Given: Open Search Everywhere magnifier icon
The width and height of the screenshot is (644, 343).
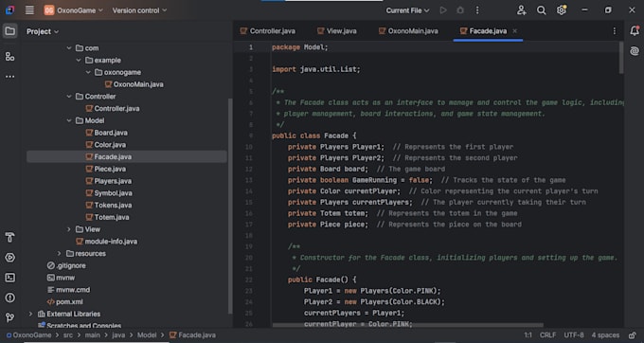Looking at the screenshot, I should click(x=542, y=10).
